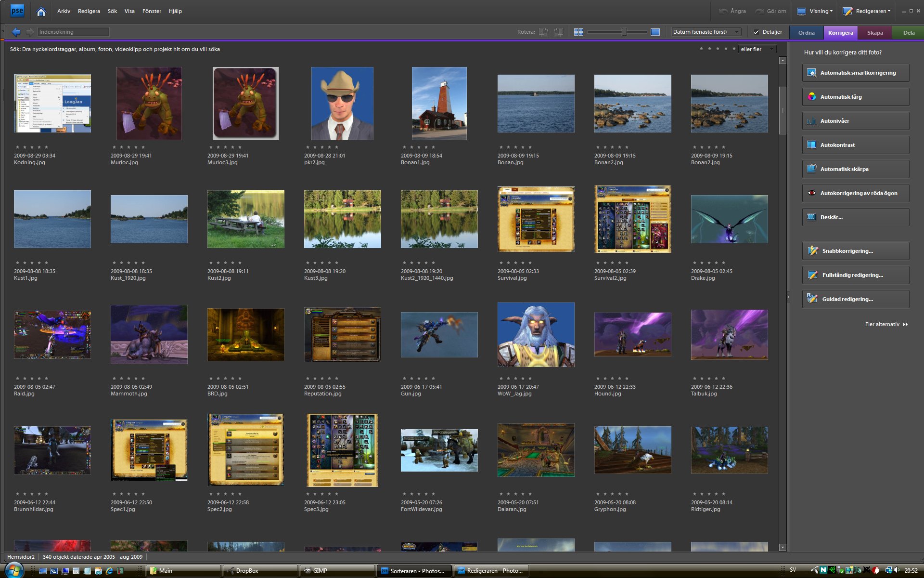Click scrollbar down arrow in photo browser
924x578 pixels.
point(783,547)
